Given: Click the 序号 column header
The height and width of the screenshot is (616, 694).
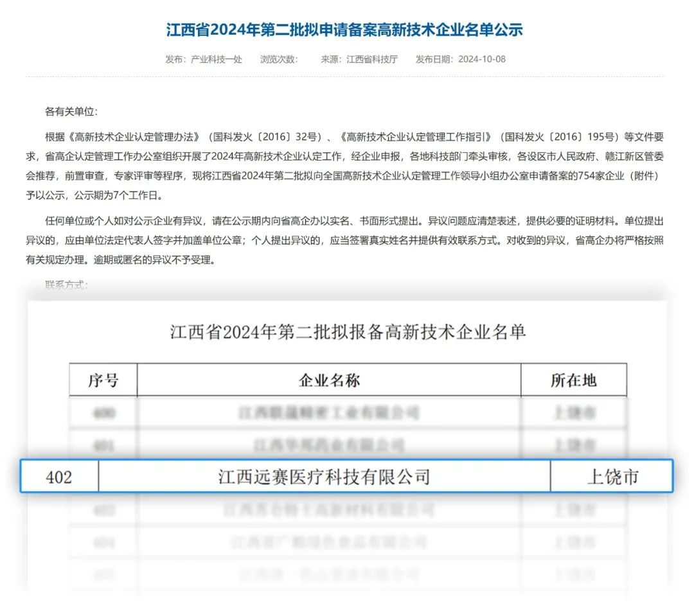Looking at the screenshot, I should 103,380.
